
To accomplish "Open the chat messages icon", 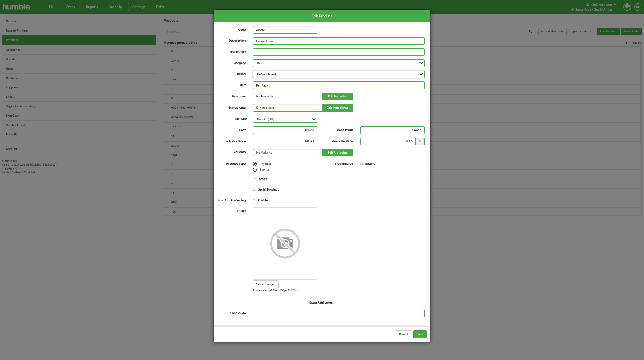I will [627, 7].
